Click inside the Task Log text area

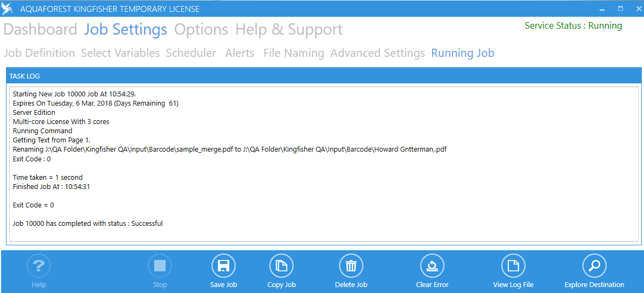point(323,162)
